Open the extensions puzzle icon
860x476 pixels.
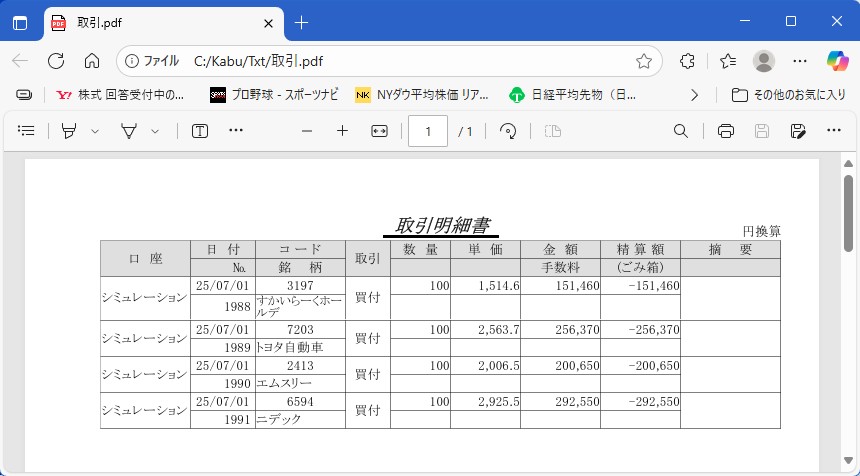click(687, 61)
